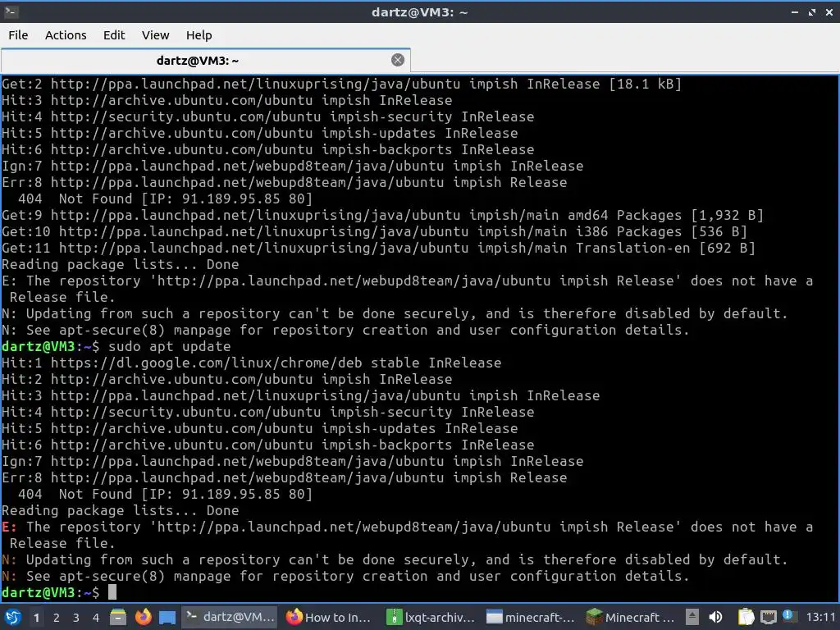This screenshot has width=840, height=630.
Task: Switch to virtual desktop 2
Action: [x=57, y=618]
